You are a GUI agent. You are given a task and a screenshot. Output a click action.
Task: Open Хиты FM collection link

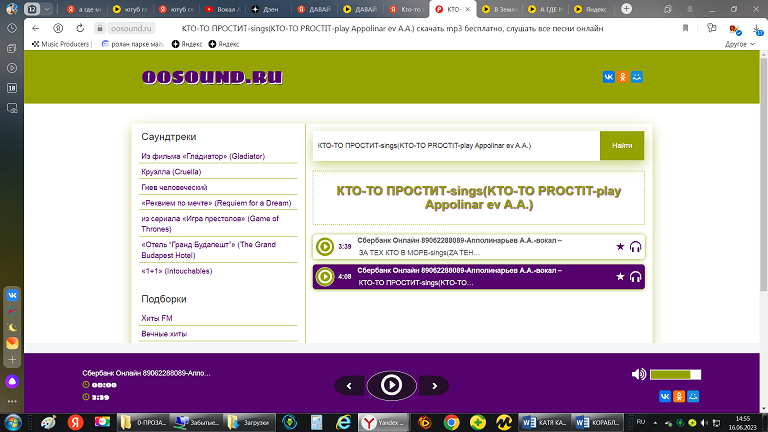click(157, 318)
